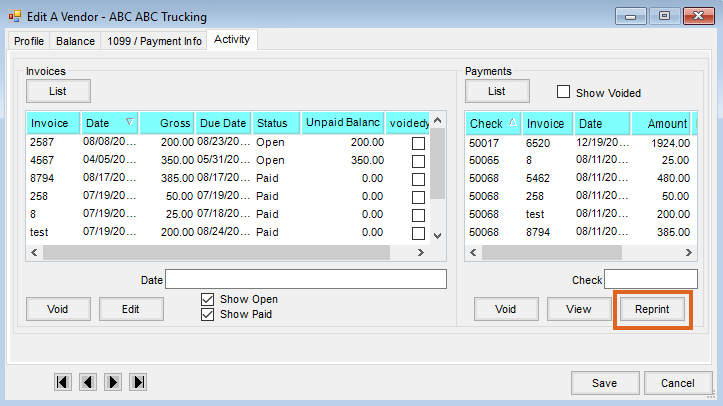The height and width of the screenshot is (406, 723).
Task: Select payment check 50017
Action: [x=484, y=143]
